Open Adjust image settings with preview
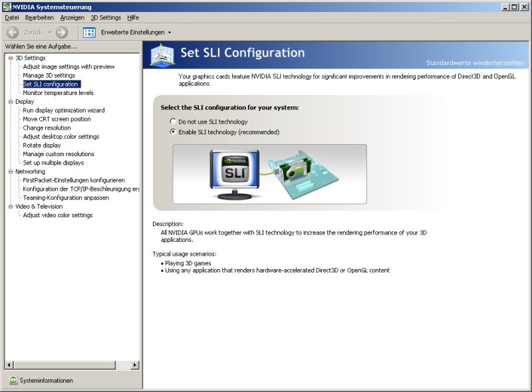The image size is (532, 392). (x=68, y=67)
